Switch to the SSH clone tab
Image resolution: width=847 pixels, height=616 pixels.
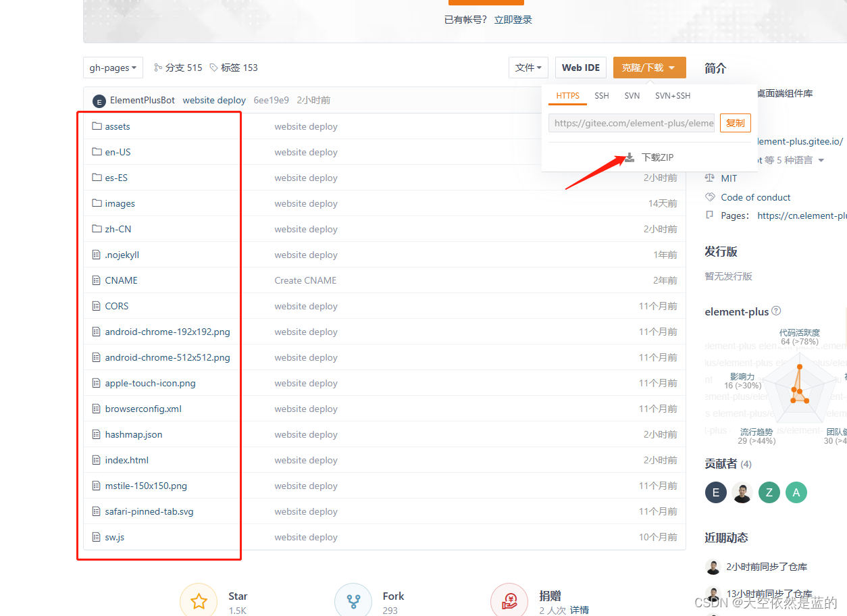(x=602, y=96)
